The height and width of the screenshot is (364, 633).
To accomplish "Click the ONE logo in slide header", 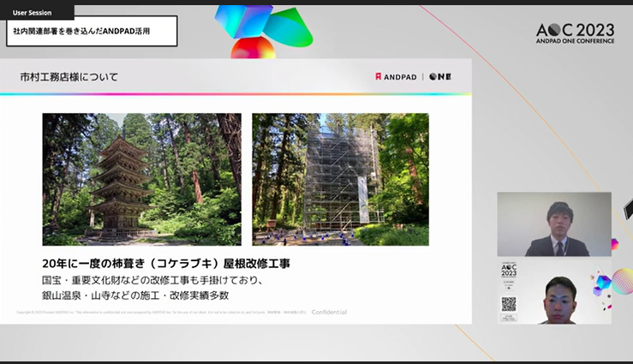I will pyautogui.click(x=440, y=77).
